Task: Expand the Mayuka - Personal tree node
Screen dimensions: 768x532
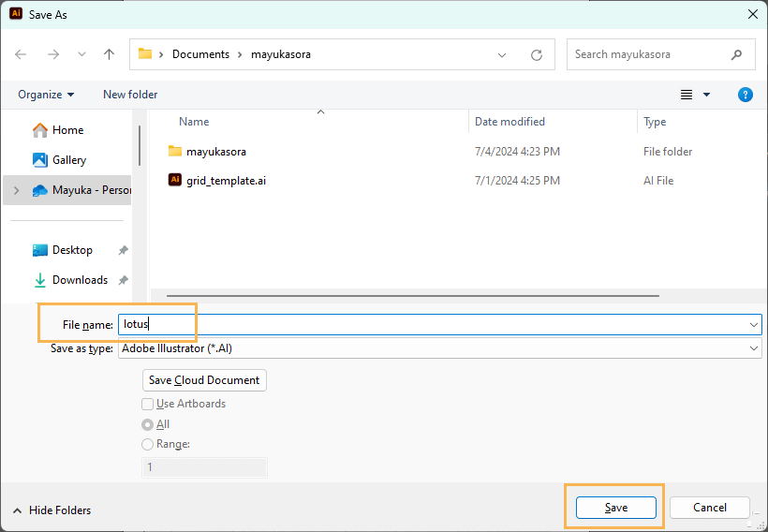Action: click(16, 190)
